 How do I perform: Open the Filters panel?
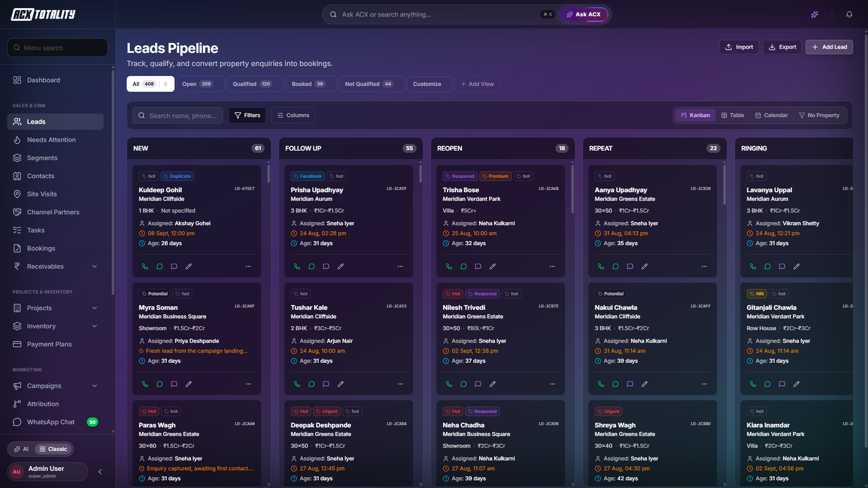[247, 115]
